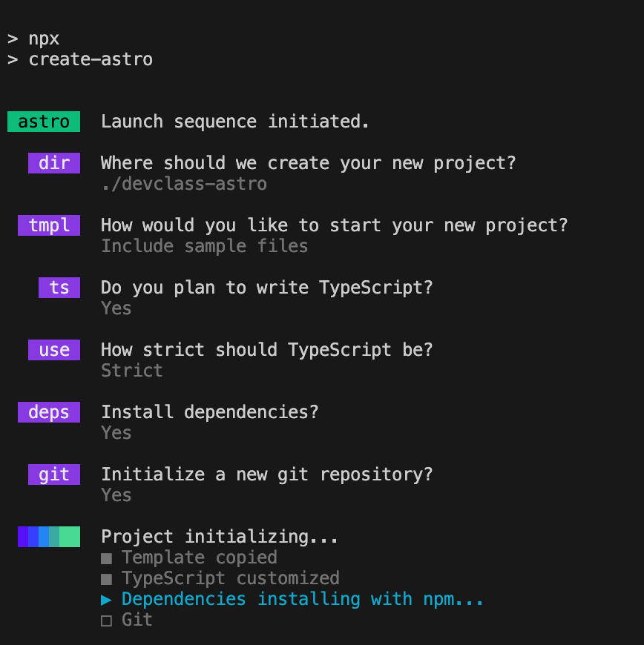
Task: Click the purple deps badge
Action: 49,411
